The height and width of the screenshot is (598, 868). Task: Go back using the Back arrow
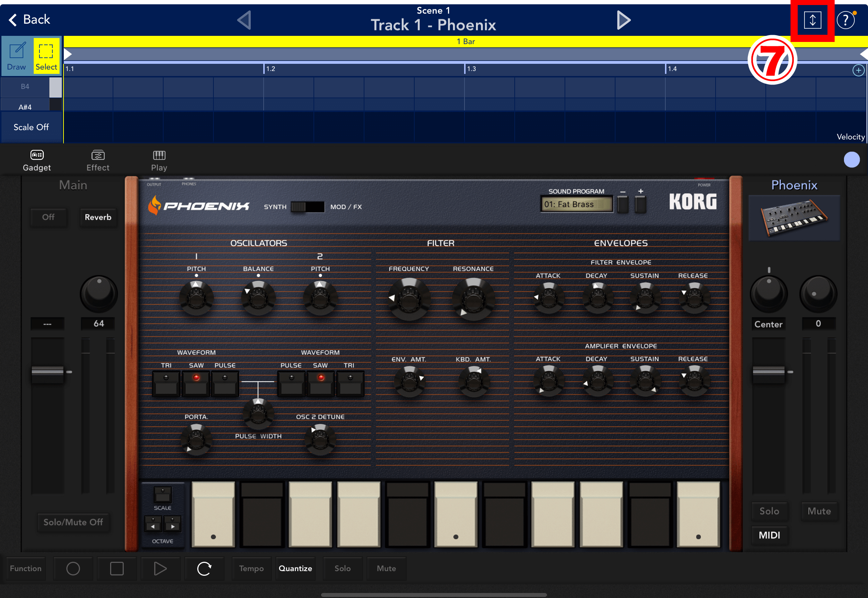coord(29,19)
